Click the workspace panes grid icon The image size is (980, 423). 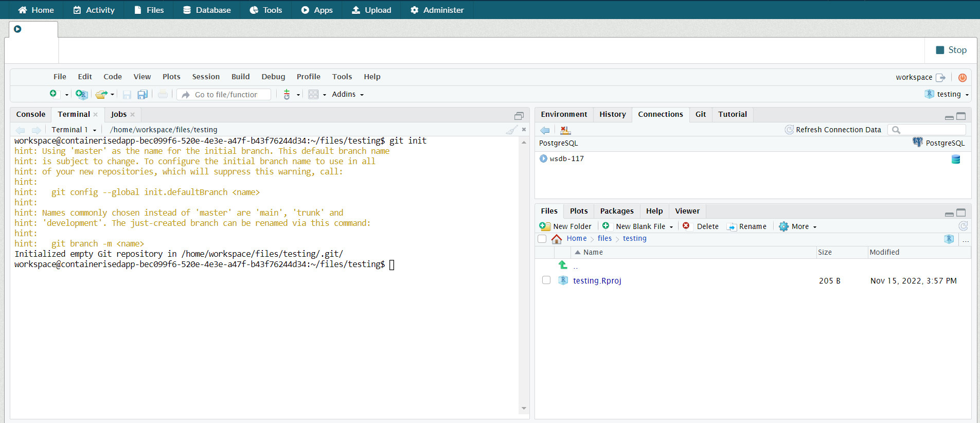pyautogui.click(x=313, y=94)
